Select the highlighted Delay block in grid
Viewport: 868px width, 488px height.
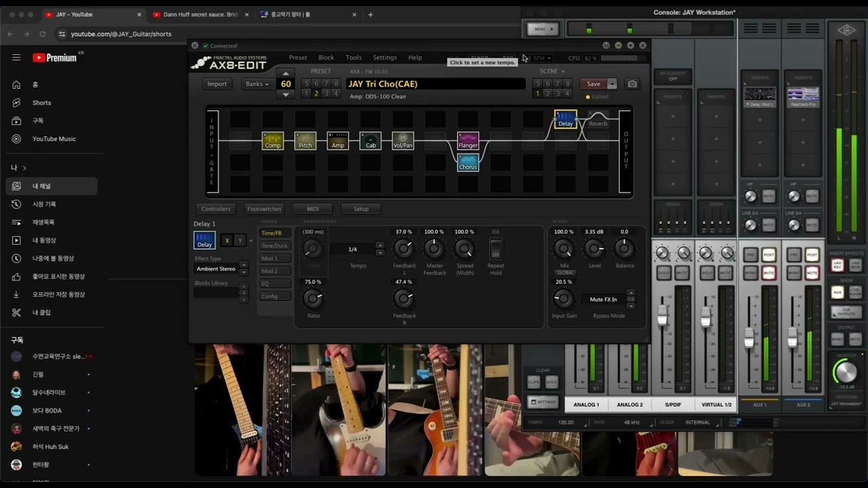click(x=566, y=119)
